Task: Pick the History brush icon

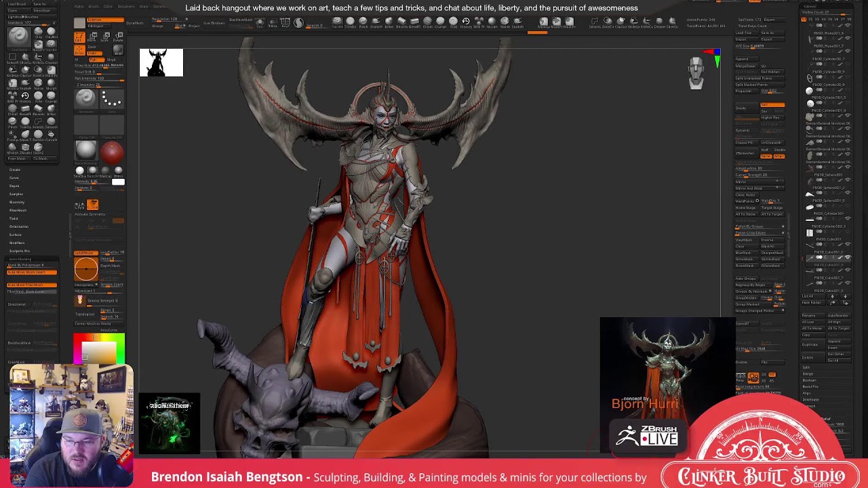Action: tap(25, 97)
